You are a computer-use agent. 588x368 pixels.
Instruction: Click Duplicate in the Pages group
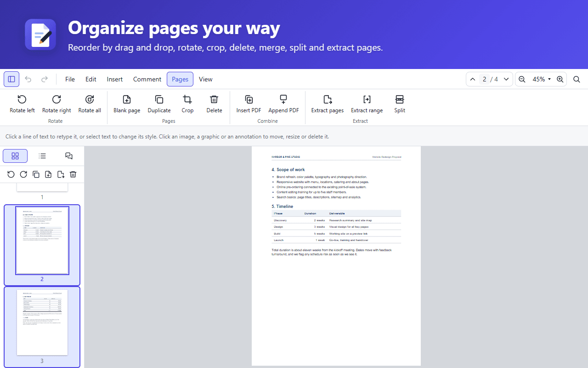[159, 104]
